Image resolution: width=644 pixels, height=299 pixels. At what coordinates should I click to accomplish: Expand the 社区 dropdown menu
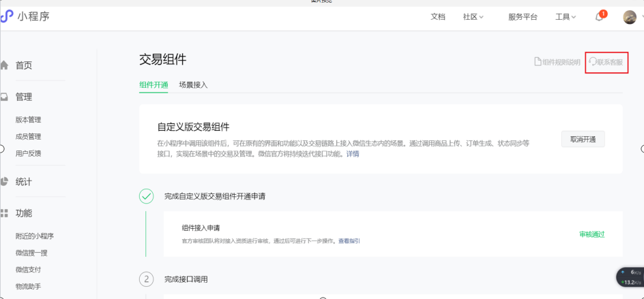pyautogui.click(x=473, y=17)
